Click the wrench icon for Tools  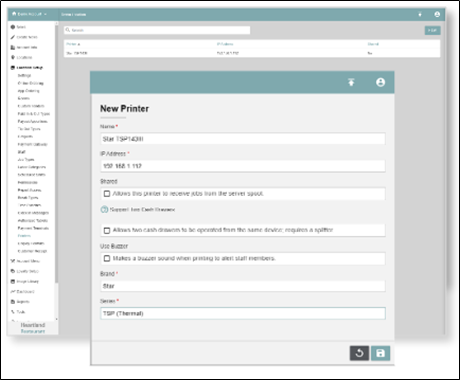coord(13,312)
